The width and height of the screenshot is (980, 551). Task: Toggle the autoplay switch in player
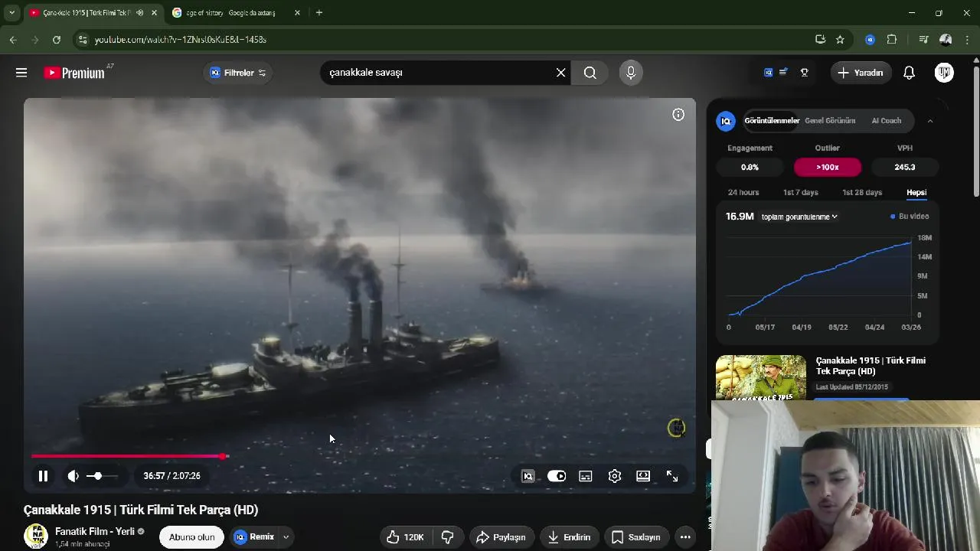(x=557, y=476)
